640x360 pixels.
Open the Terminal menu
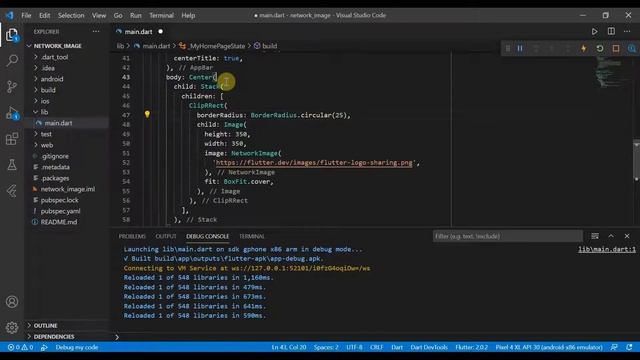pyautogui.click(x=161, y=15)
